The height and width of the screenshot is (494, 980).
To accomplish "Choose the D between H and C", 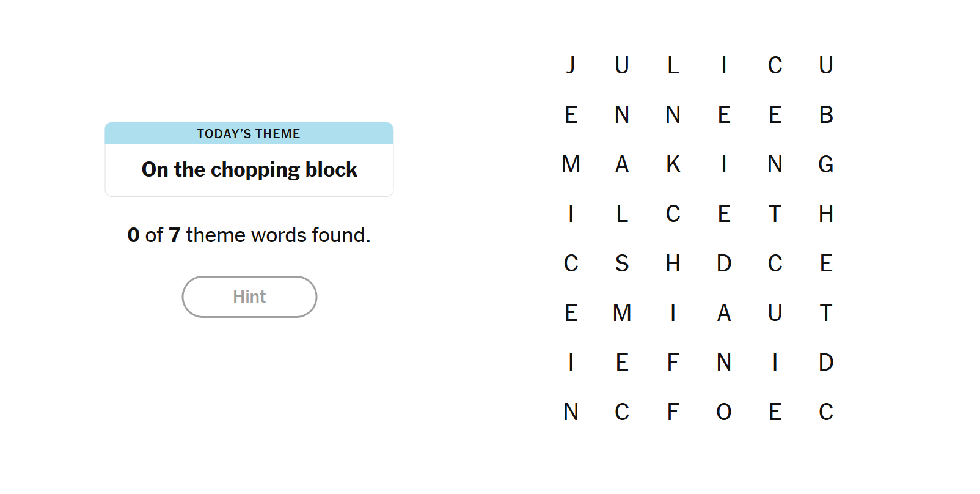I will tap(724, 264).
